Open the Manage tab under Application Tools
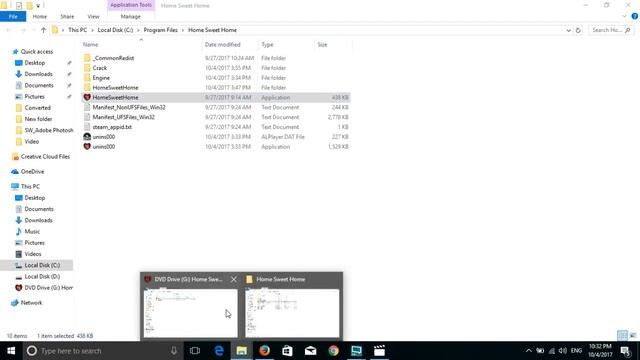This screenshot has height=360, width=640. pos(131,16)
